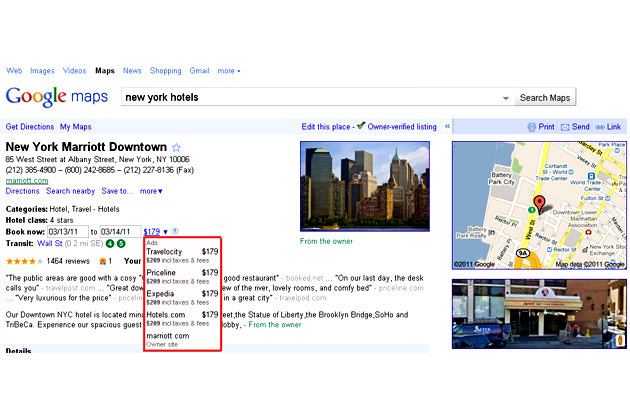Open the street view hotel entrance photo
The image size is (630, 420).
pos(539,313)
